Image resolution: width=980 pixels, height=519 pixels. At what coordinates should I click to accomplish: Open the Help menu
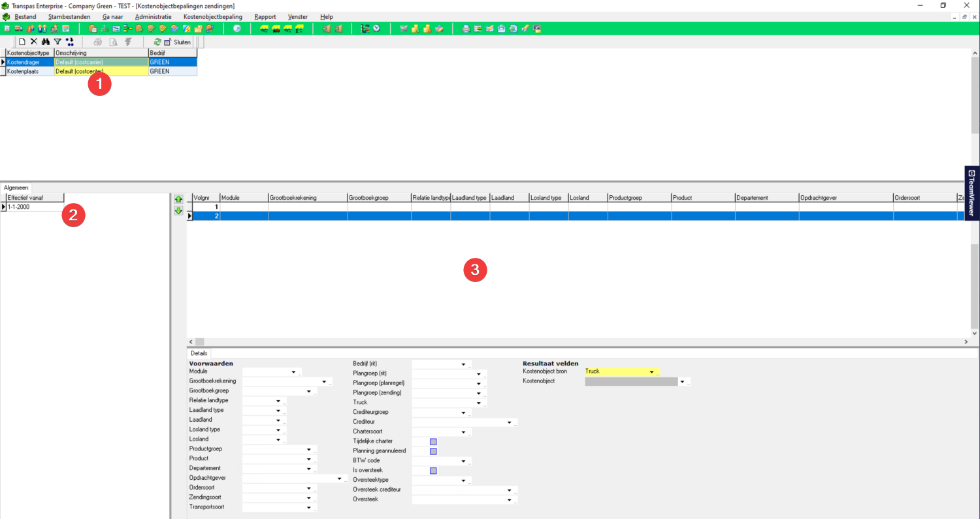(327, 16)
